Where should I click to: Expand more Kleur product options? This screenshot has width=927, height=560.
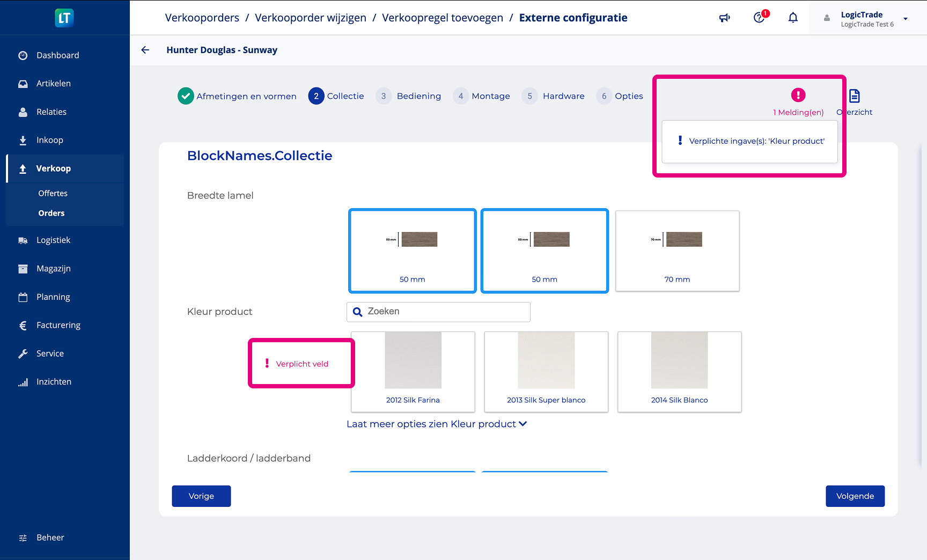click(436, 424)
